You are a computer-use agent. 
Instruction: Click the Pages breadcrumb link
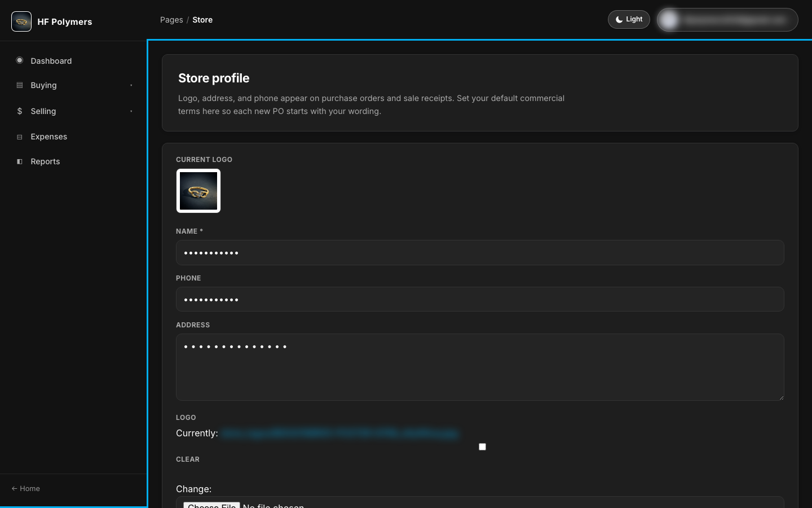tap(171, 20)
